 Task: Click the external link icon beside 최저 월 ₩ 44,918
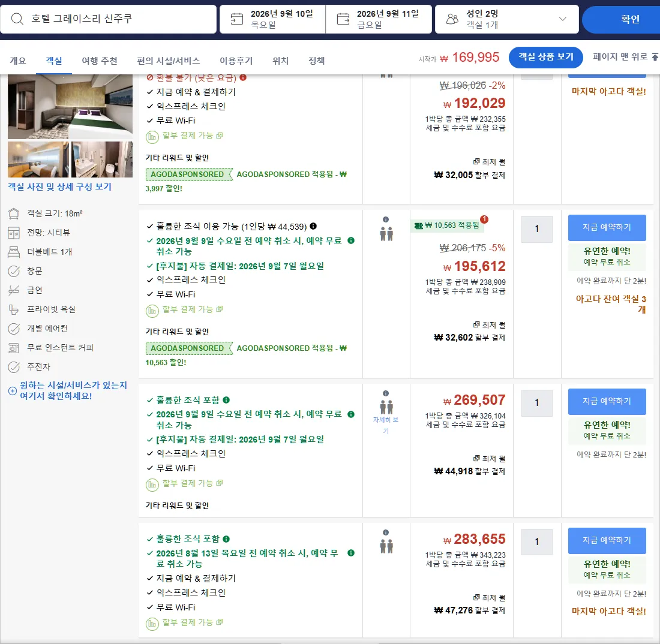coord(476,459)
